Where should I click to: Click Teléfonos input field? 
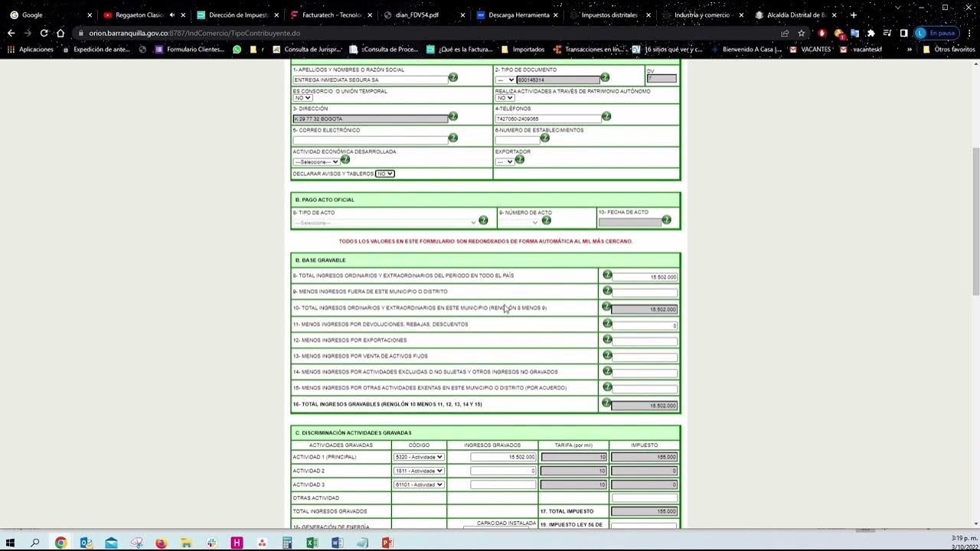pos(548,119)
